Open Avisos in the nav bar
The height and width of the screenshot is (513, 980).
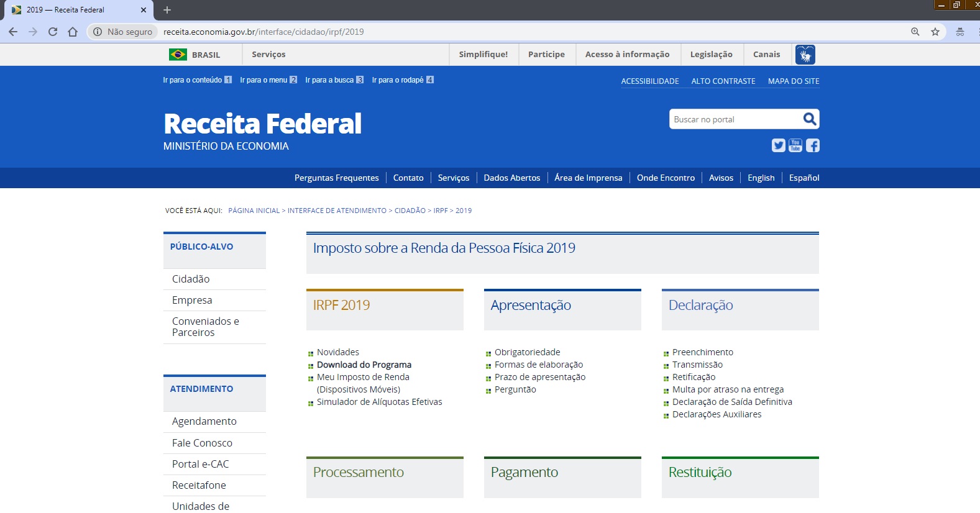721,178
